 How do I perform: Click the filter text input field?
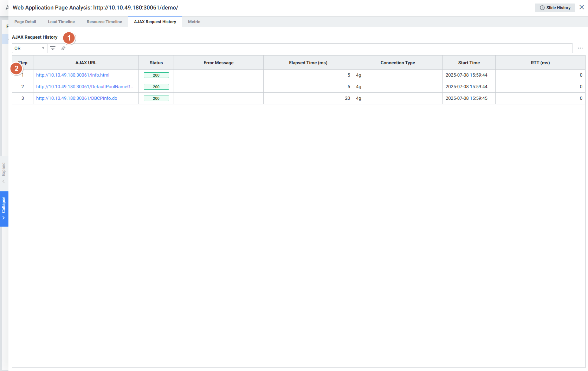[316, 48]
